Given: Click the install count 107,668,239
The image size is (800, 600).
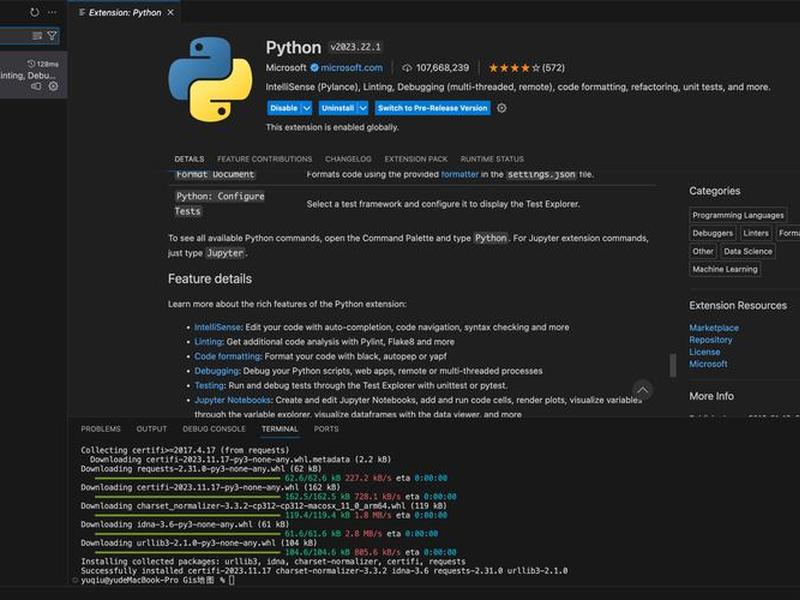Looking at the screenshot, I should 436,67.
